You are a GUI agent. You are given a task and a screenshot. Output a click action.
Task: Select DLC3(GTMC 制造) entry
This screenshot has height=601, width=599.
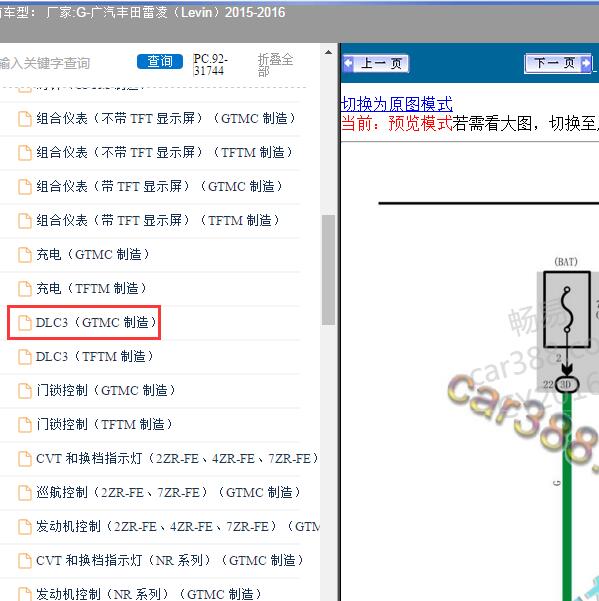(x=96, y=322)
